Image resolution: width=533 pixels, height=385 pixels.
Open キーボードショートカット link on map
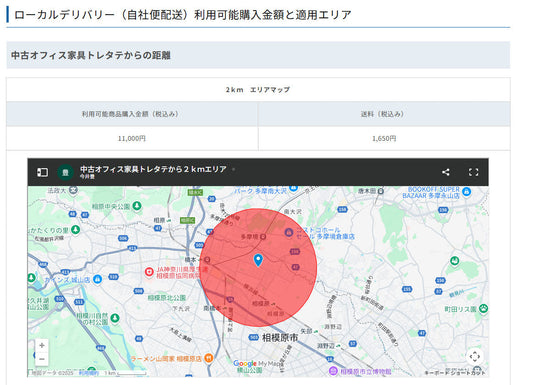click(455, 373)
